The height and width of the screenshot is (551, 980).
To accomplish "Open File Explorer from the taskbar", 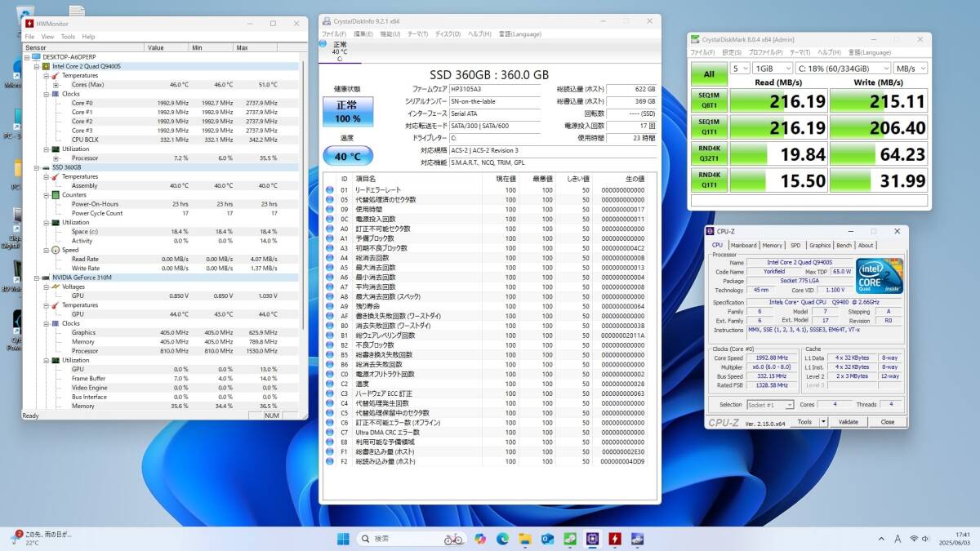I will pyautogui.click(x=524, y=539).
